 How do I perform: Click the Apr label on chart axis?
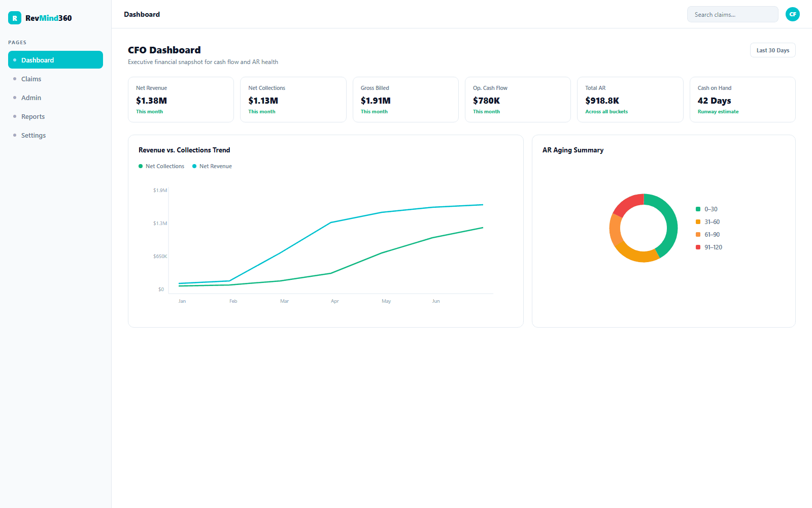[x=335, y=301]
